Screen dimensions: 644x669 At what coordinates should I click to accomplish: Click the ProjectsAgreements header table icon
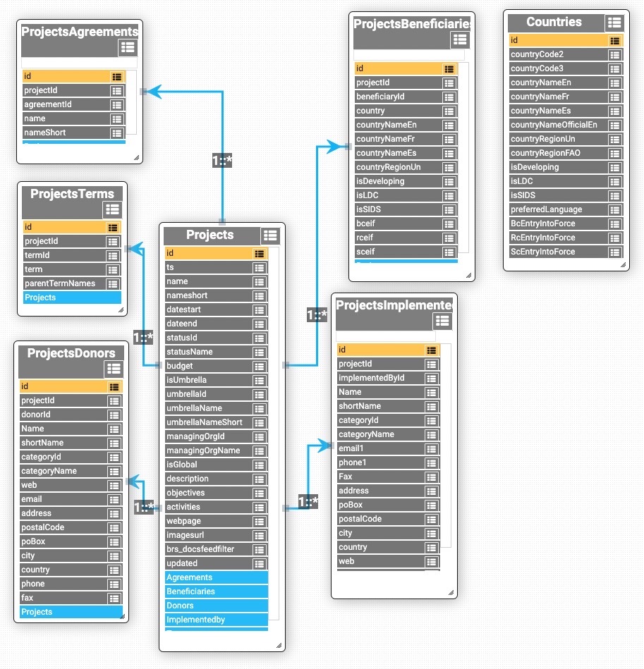[128, 47]
